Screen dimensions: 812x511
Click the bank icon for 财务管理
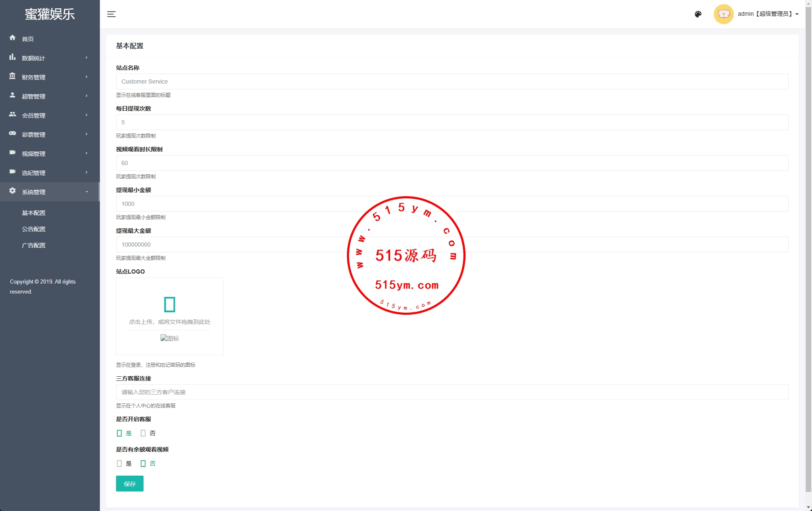pos(12,76)
